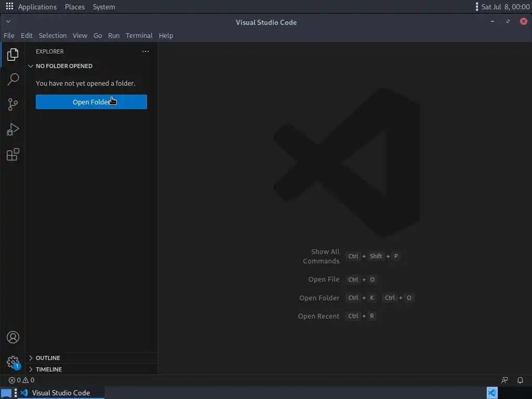532x399 pixels.
Task: Click the 'Show All Commands' watermark label
Action: [x=321, y=257]
